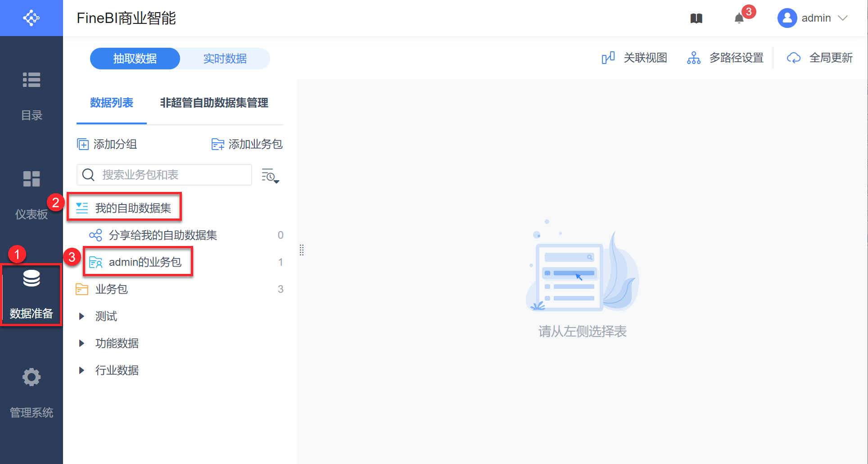The width and height of the screenshot is (868, 464).
Task: Open the 关联视图 view
Action: (x=634, y=58)
